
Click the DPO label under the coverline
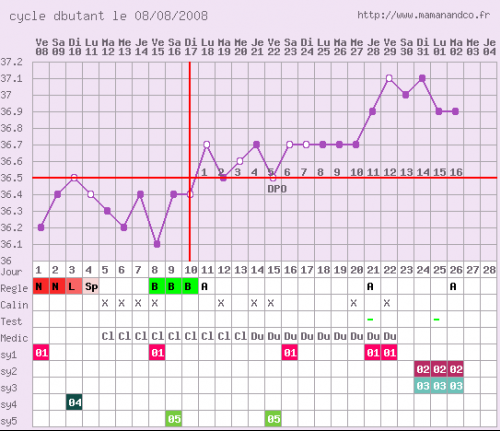tap(277, 189)
